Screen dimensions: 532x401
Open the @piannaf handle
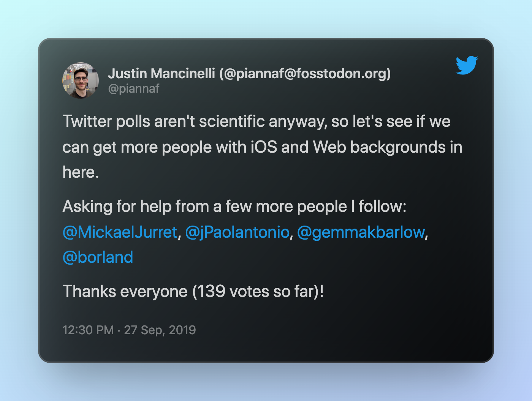point(134,88)
